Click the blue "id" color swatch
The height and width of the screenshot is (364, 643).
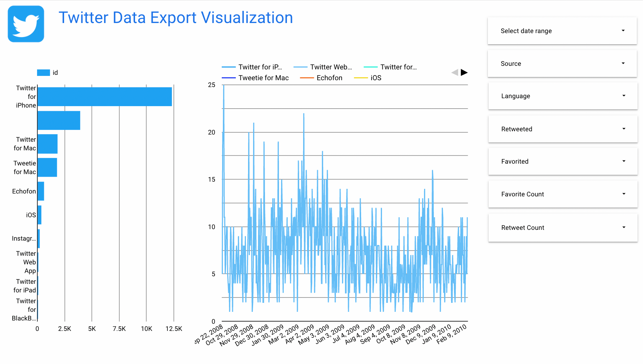(x=43, y=72)
